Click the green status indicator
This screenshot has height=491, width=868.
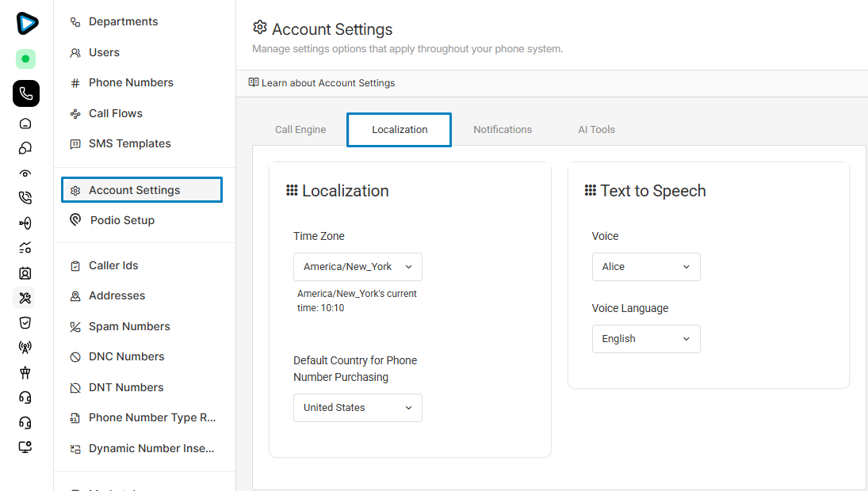click(25, 59)
